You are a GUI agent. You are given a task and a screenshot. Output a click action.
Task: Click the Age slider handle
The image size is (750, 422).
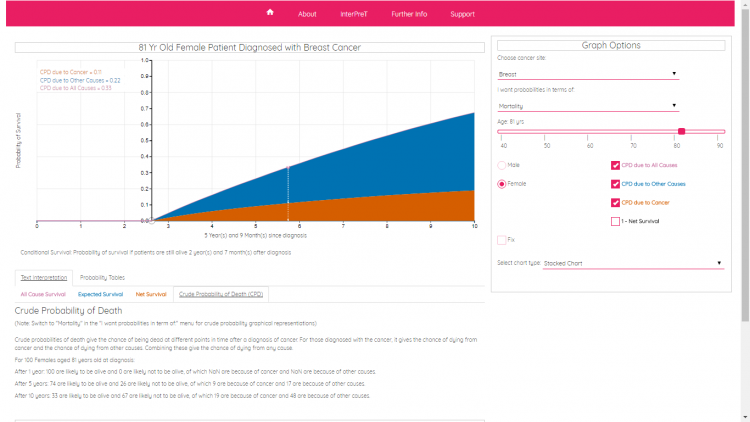[681, 131]
